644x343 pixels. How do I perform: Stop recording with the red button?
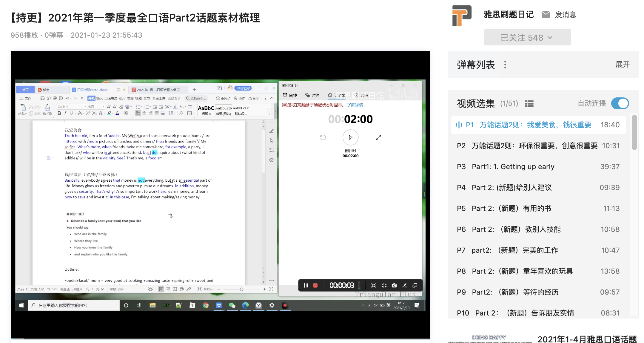pos(315,285)
